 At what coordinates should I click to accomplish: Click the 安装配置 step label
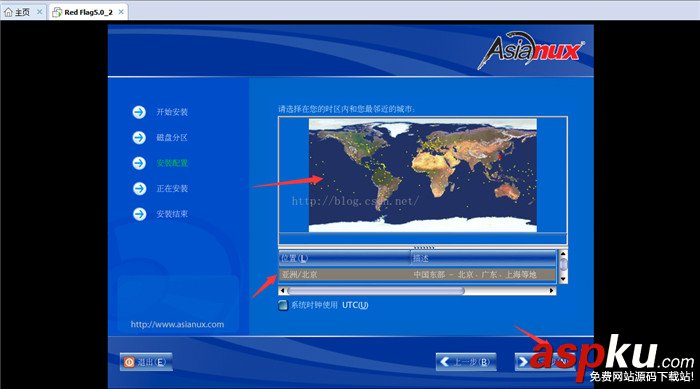(x=172, y=163)
